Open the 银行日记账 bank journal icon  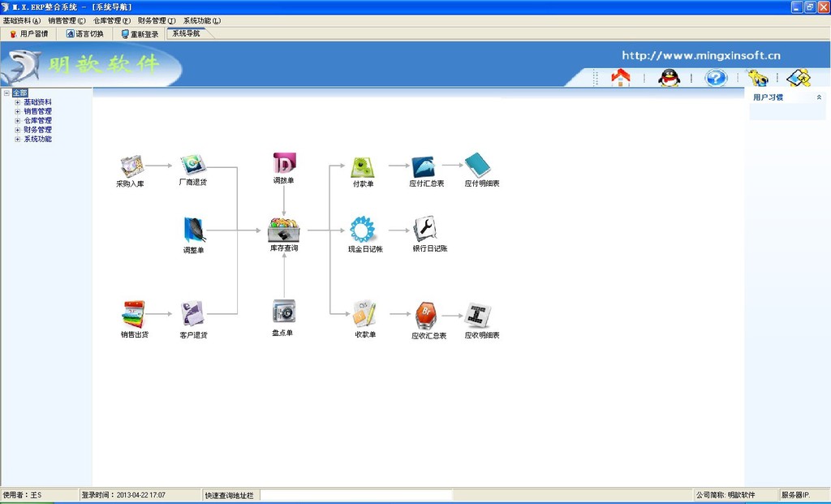424,229
